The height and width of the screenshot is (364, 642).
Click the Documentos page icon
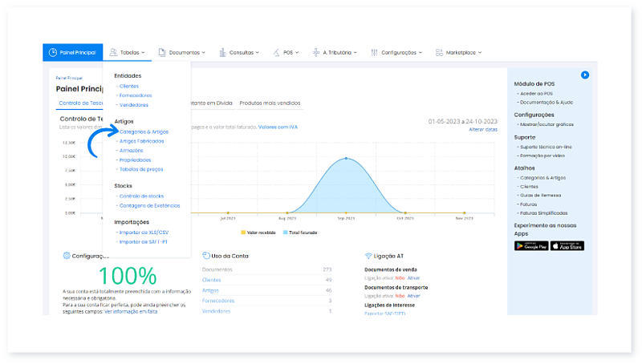pyautogui.click(x=163, y=52)
